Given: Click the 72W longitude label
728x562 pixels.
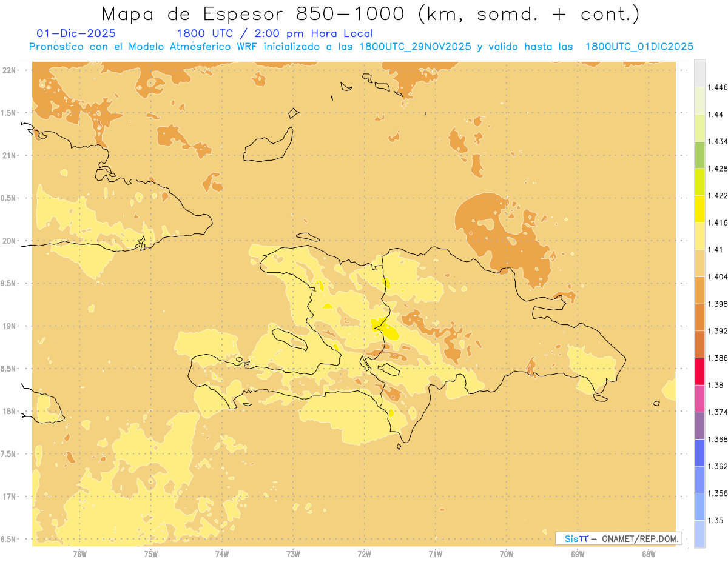Looking at the screenshot, I should [364, 554].
